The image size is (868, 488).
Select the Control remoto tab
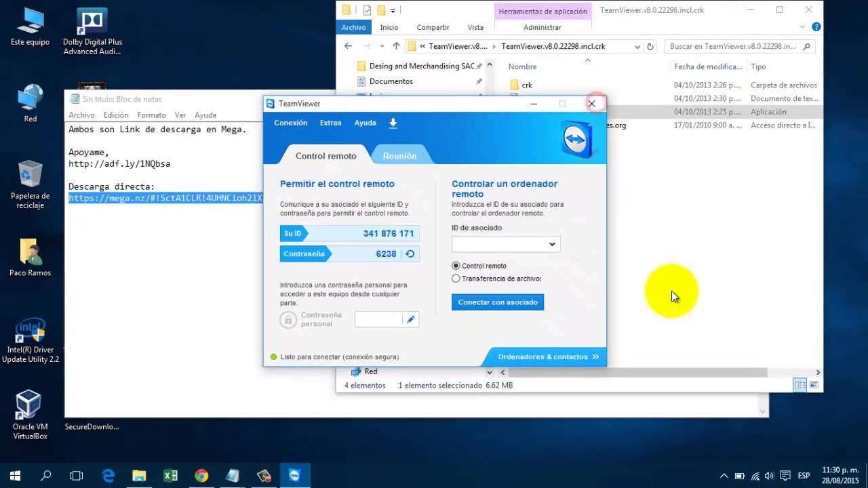(325, 156)
